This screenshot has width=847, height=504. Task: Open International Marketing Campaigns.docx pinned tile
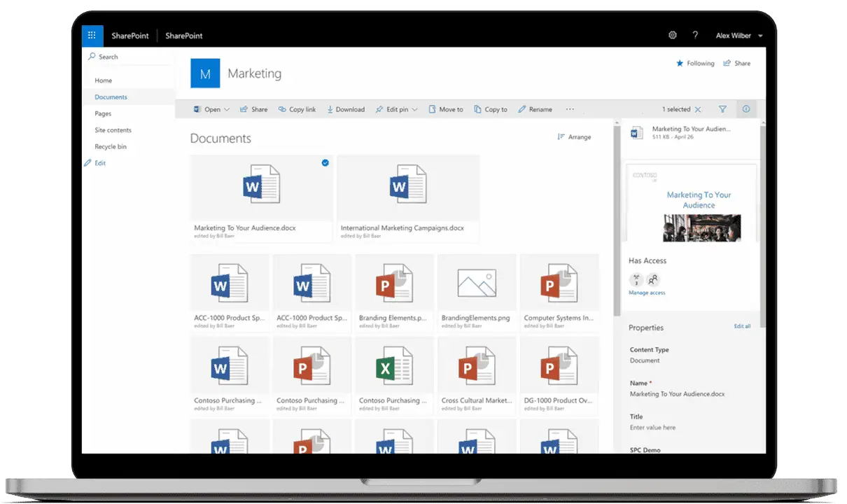coord(408,199)
